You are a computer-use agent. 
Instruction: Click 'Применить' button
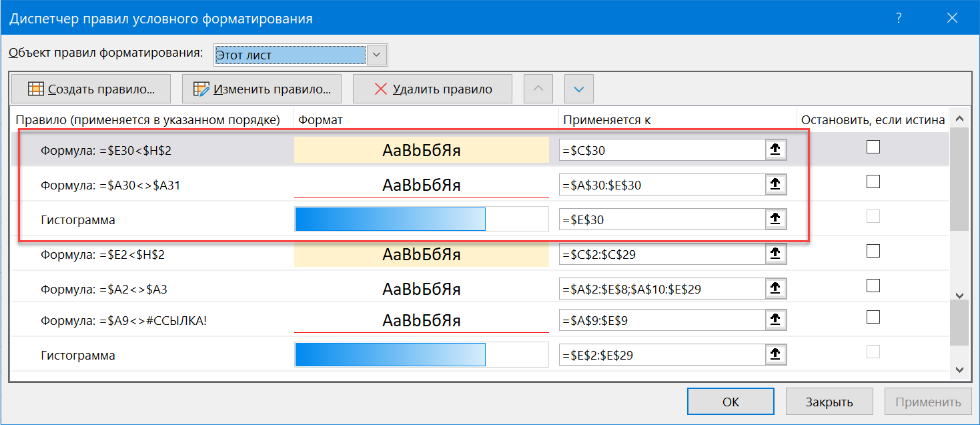coord(928,402)
